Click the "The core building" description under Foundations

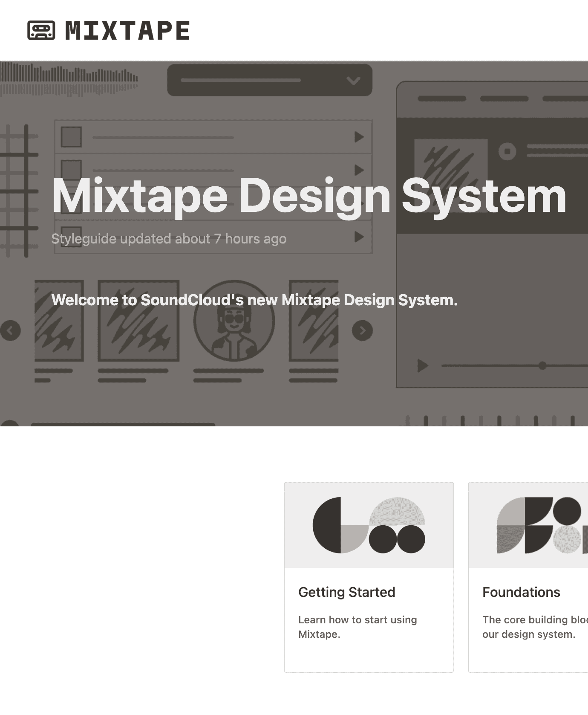pyautogui.click(x=535, y=627)
